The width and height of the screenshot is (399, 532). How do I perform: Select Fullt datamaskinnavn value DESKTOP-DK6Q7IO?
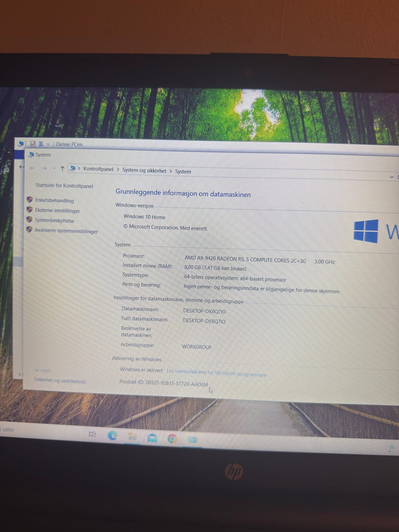(x=204, y=321)
